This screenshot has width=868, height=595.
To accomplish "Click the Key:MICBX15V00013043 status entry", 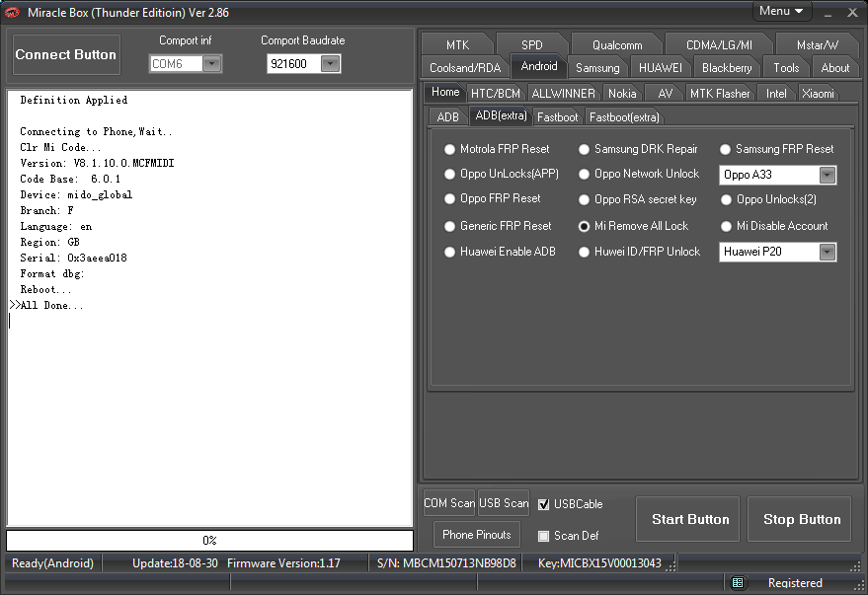I will click(x=599, y=562).
